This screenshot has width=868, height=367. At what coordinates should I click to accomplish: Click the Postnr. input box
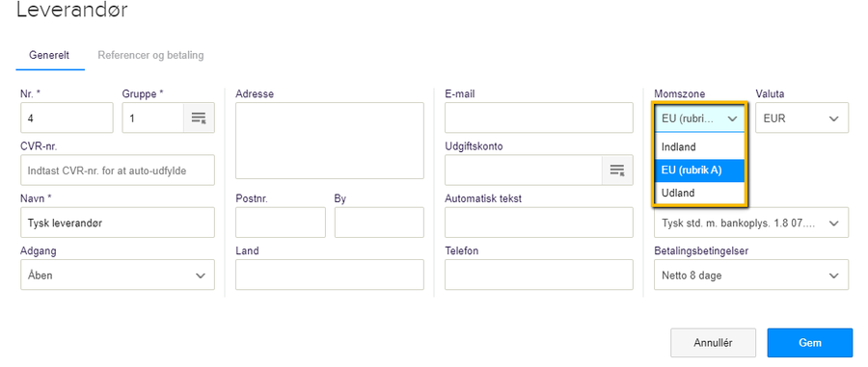(x=281, y=223)
